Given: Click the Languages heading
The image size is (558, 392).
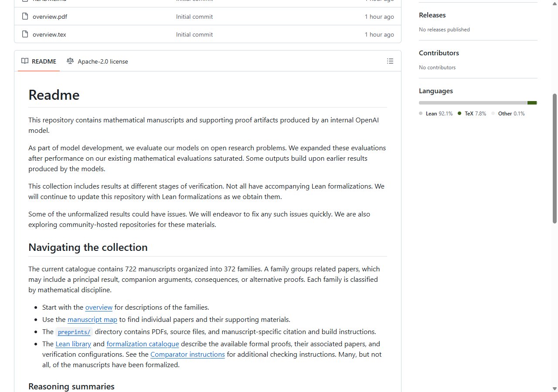Looking at the screenshot, I should 436,91.
